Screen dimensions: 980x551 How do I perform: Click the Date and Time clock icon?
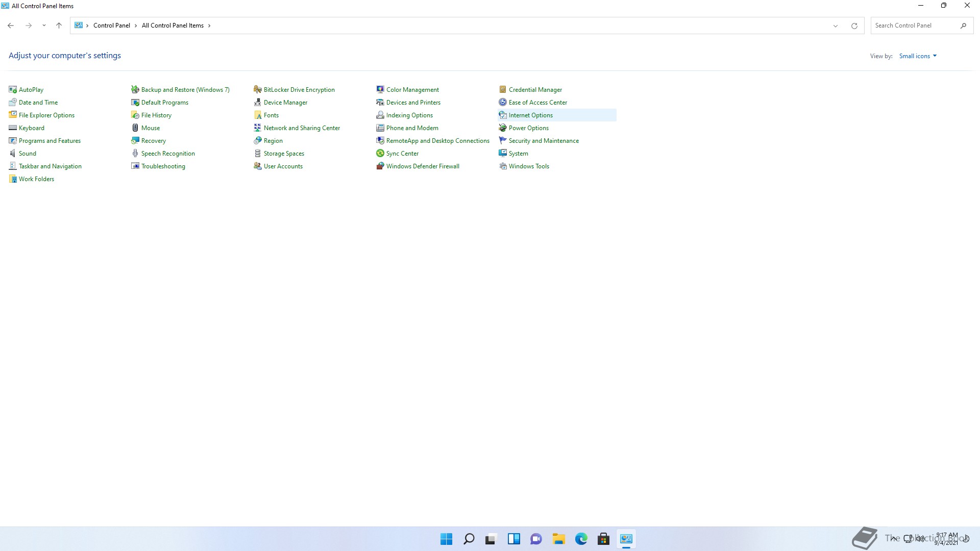[13, 102]
